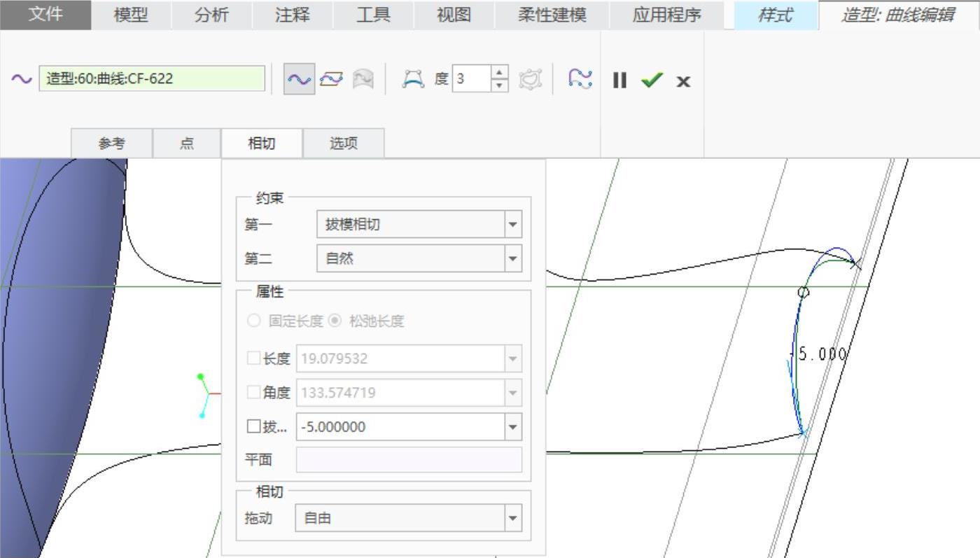The image size is (980, 558).
Task: Select the planar curve type button
Action: [x=330, y=79]
